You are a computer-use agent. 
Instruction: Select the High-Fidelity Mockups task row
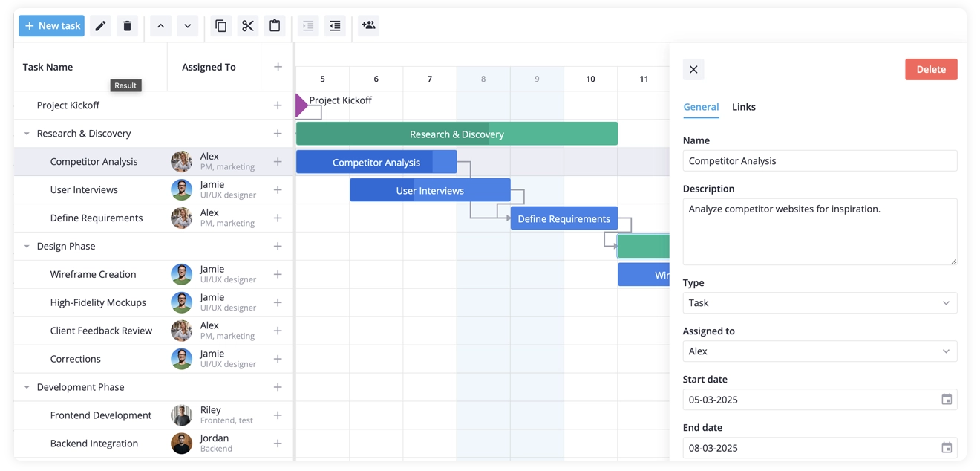point(153,302)
